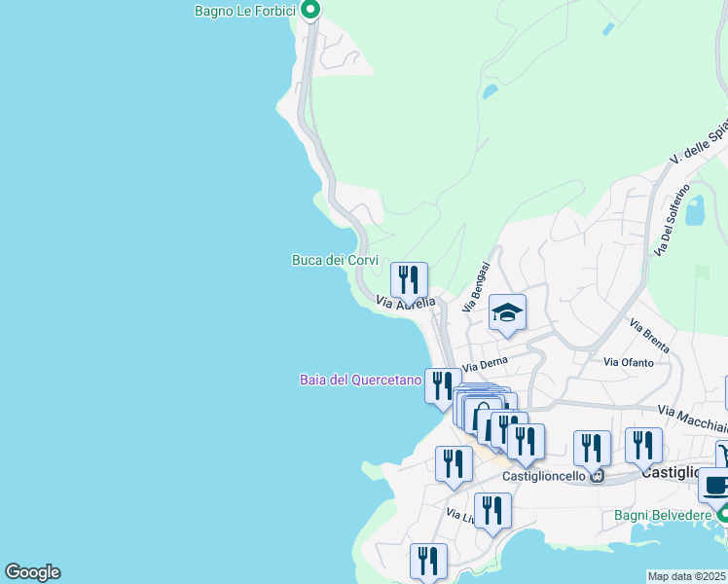Click the V. delle Spia road label
Image resolution: width=728 pixels, height=584 pixels.
point(698,140)
